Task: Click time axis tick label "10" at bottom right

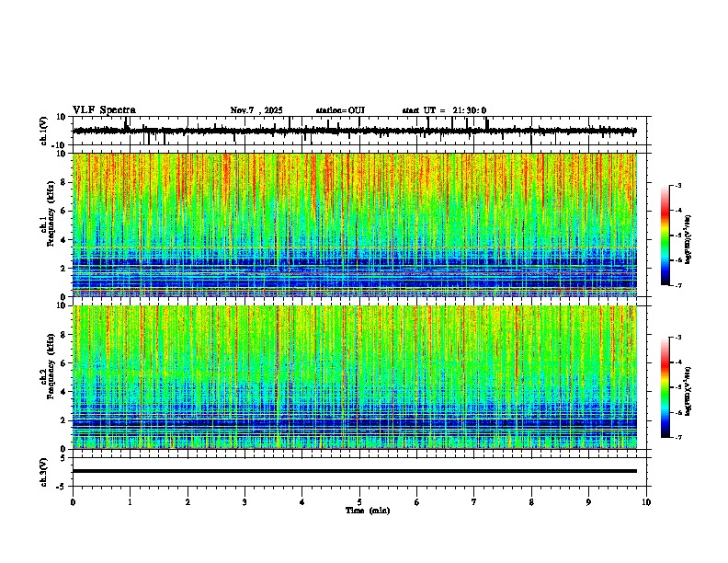Action: pyautogui.click(x=646, y=502)
